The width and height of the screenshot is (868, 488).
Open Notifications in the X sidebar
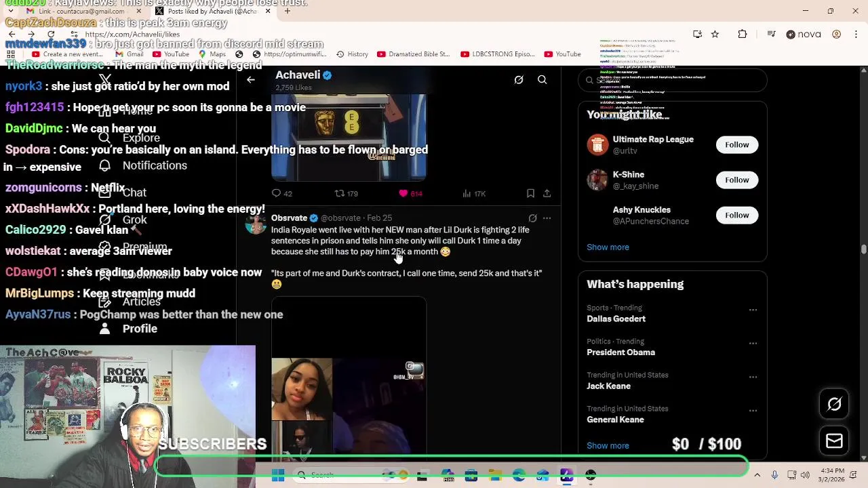pos(142,165)
